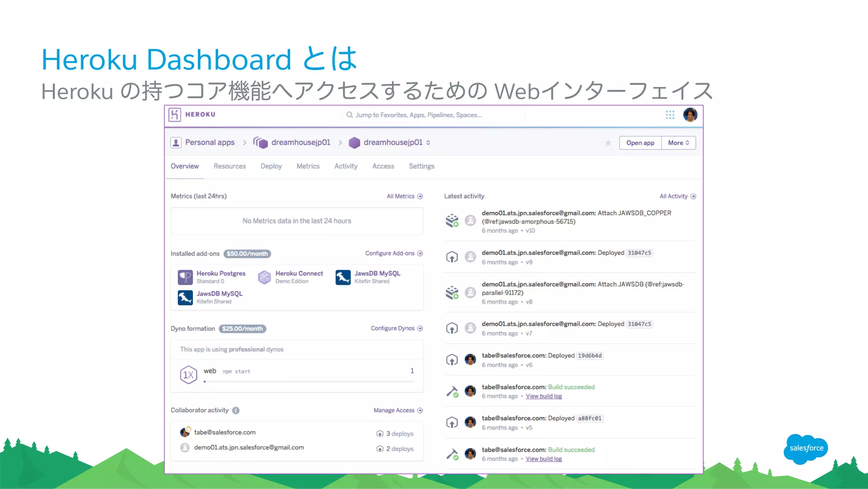Click the attach add-on icon for v8
This screenshot has height=489, width=868.
tap(452, 292)
